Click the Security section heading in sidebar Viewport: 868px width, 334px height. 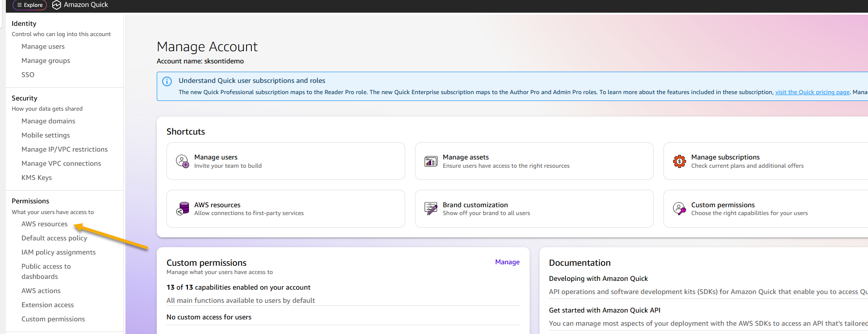(x=24, y=98)
